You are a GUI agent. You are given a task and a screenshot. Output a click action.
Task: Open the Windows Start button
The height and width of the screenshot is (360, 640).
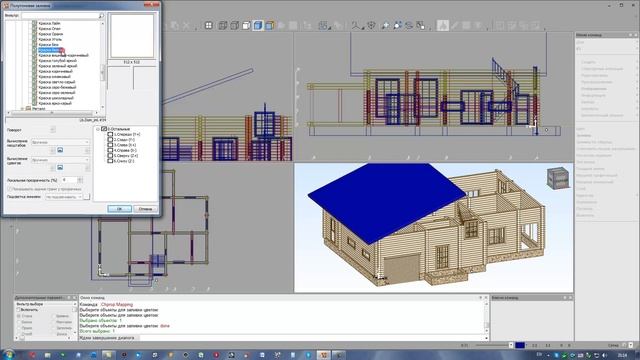[9, 355]
